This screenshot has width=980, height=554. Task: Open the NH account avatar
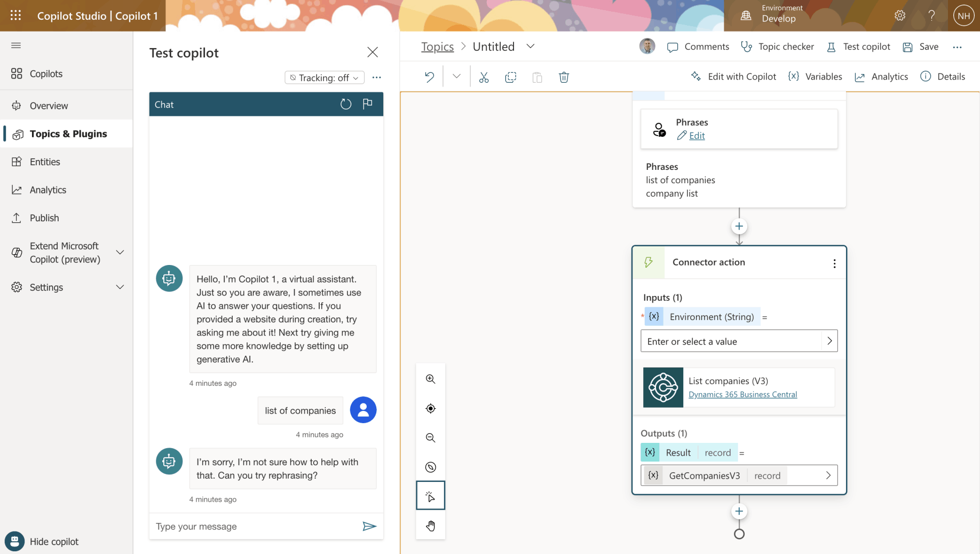(x=963, y=15)
